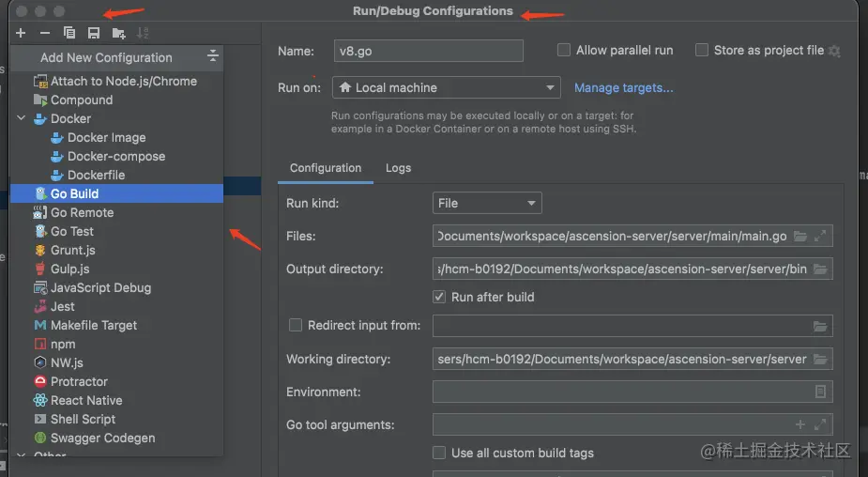The image size is (868, 477).
Task: Click the Name field containing v8.go
Action: (x=429, y=51)
